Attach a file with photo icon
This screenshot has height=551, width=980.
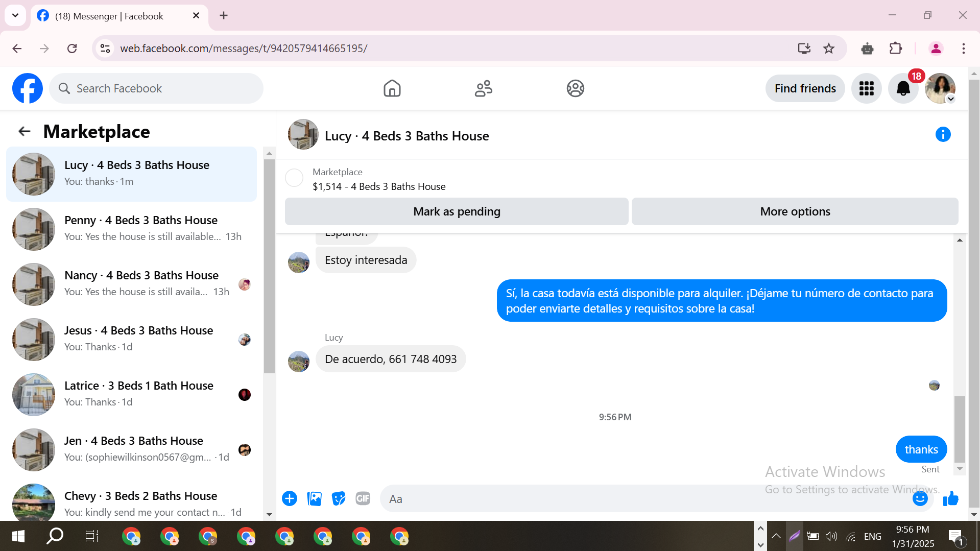coord(314,498)
